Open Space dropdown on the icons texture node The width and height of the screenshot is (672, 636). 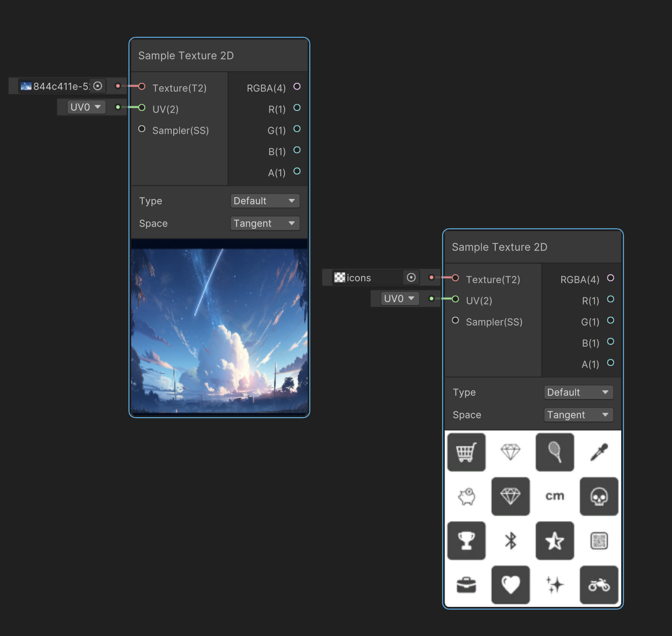[579, 415]
